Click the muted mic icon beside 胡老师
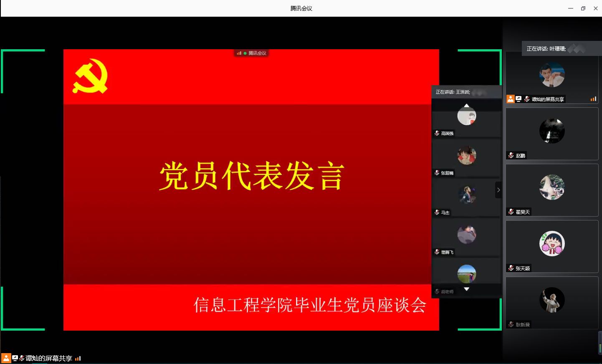Viewport: 602px width, 364px height. (x=437, y=291)
